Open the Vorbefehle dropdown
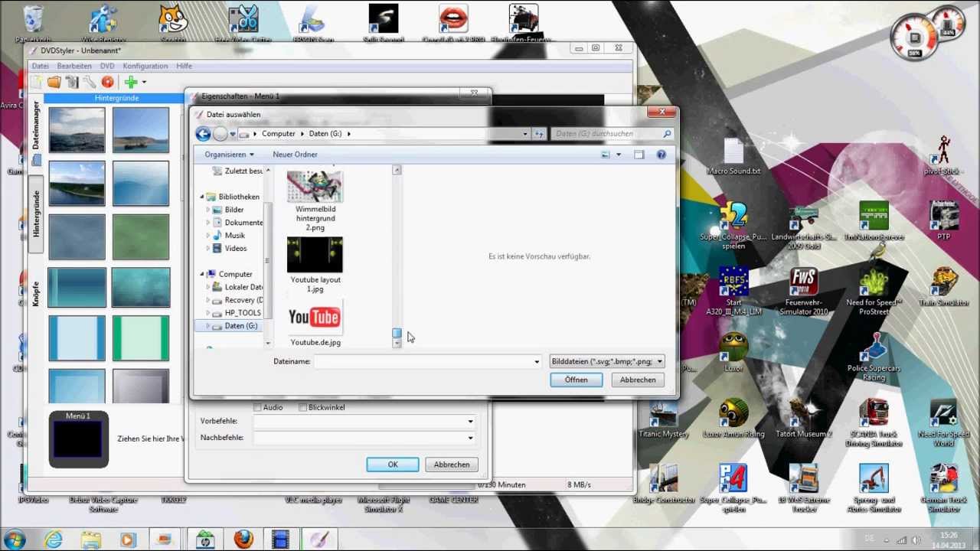 coord(470,422)
